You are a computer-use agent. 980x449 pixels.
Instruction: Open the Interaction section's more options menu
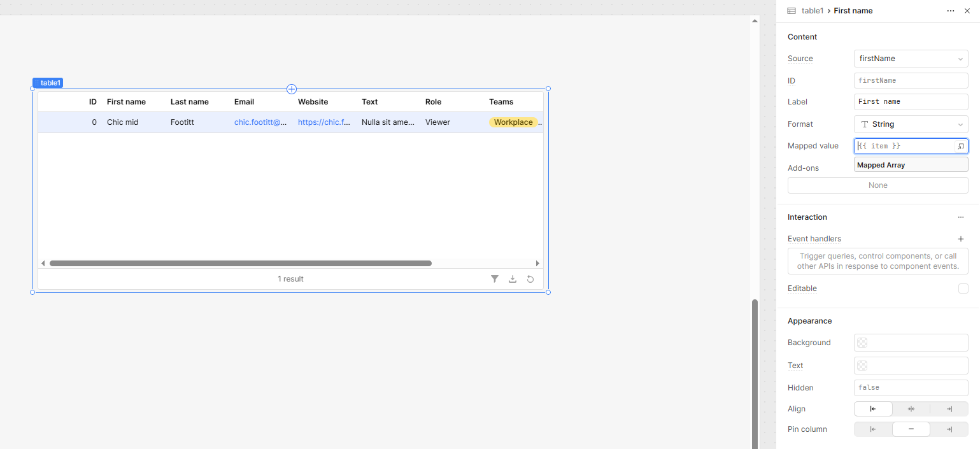(x=961, y=217)
